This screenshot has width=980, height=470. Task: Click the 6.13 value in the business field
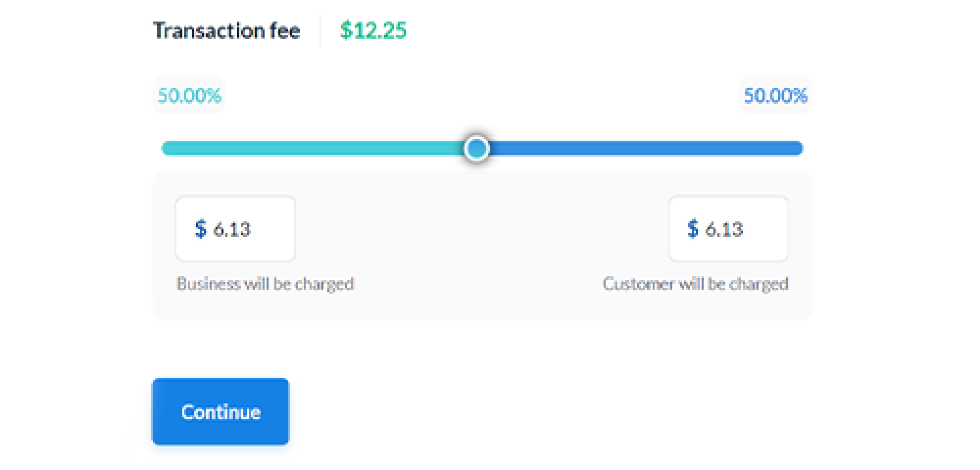[x=232, y=229]
